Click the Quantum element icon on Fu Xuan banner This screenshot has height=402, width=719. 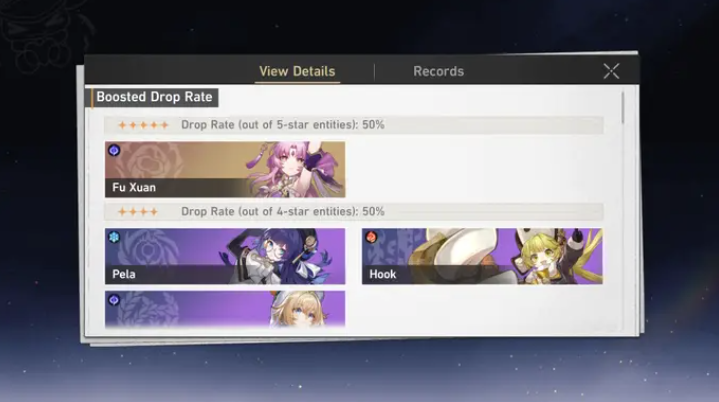114,150
